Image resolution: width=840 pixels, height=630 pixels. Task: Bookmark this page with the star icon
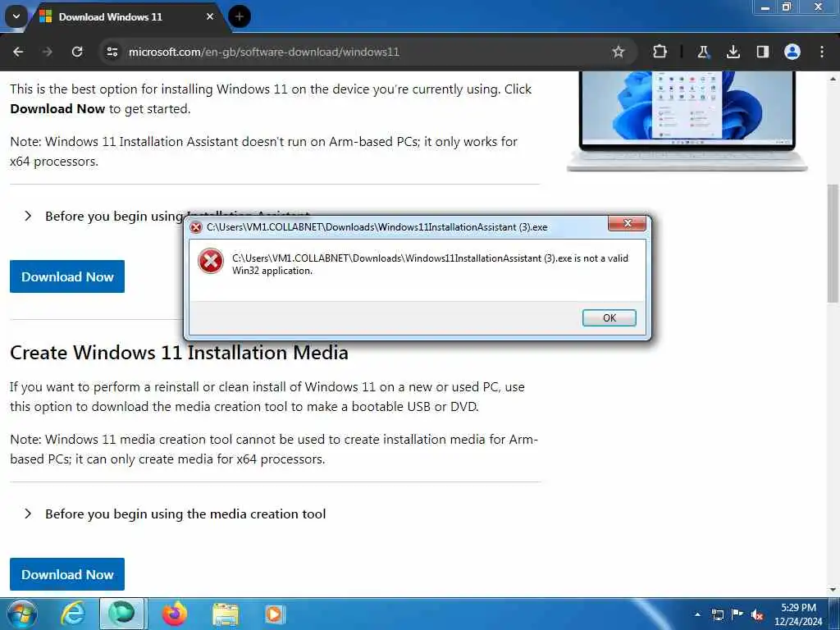(619, 52)
